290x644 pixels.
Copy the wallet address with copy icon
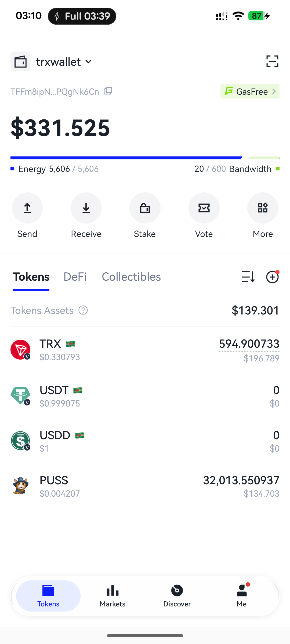(x=108, y=91)
